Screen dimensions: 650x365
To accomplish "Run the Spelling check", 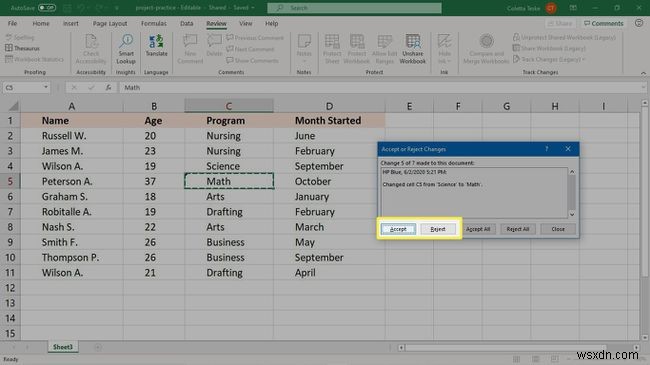I will point(20,37).
